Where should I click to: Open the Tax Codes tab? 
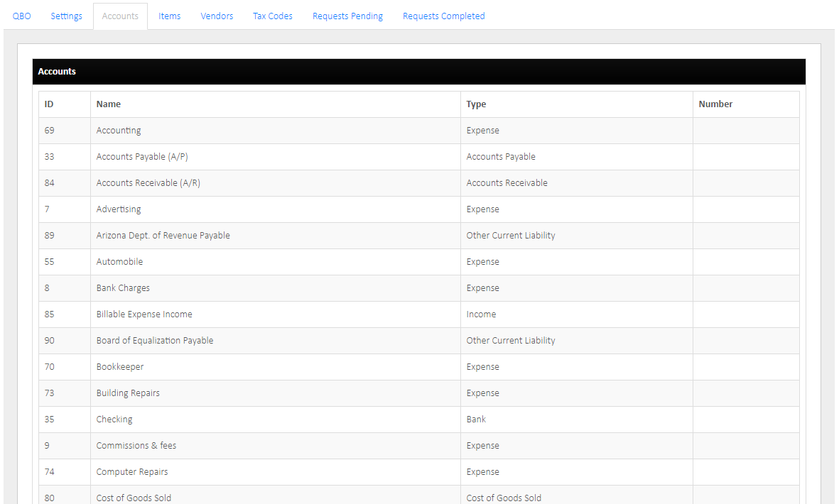273,16
